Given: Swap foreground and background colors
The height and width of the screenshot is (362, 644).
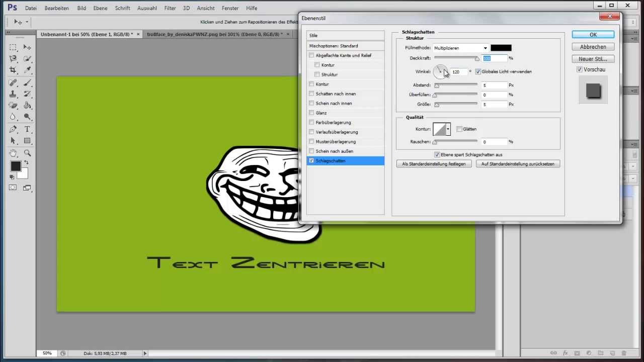Looking at the screenshot, I should (x=26, y=163).
